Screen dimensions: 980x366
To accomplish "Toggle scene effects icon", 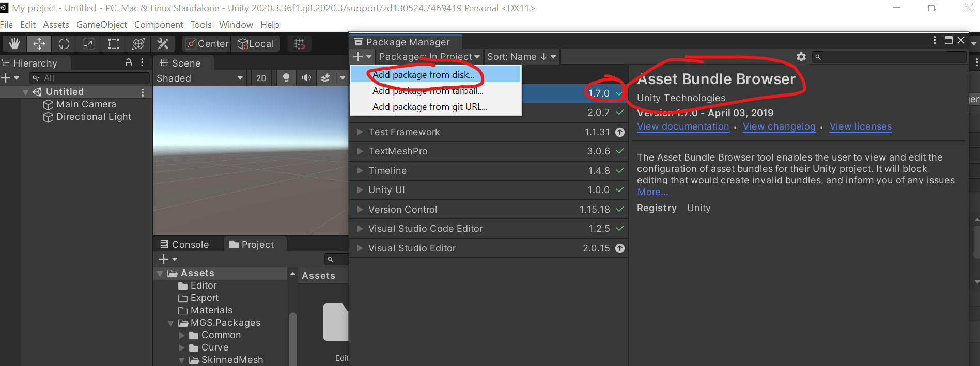I will tap(325, 78).
